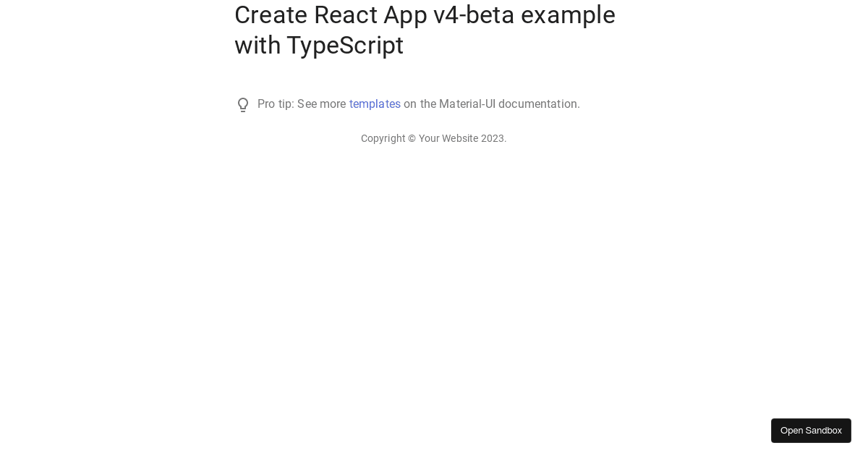Screen dimensions: 868x456
Task: Launch the sandbox via 'Open Sandbox'
Action: pos(811,430)
